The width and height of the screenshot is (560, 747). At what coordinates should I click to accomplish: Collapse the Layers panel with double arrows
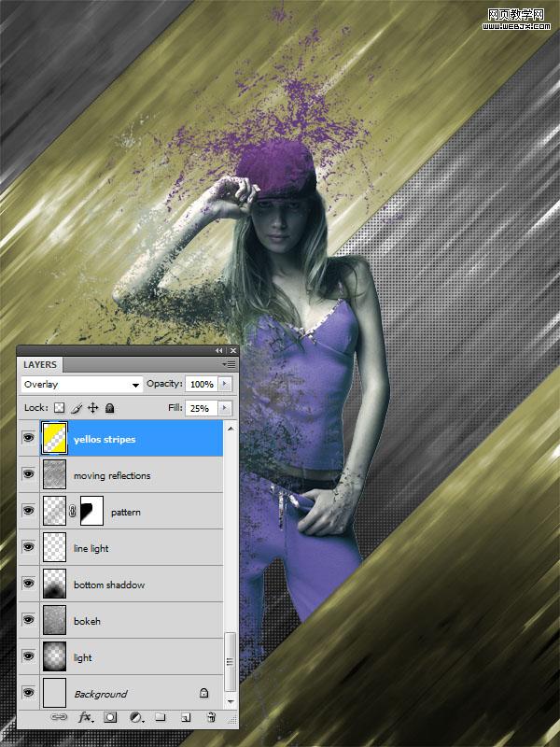(x=218, y=351)
